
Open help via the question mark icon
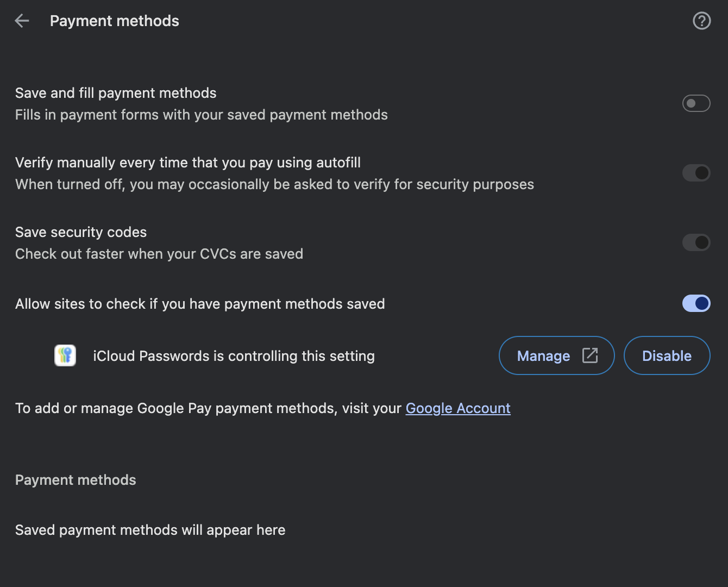[701, 21]
